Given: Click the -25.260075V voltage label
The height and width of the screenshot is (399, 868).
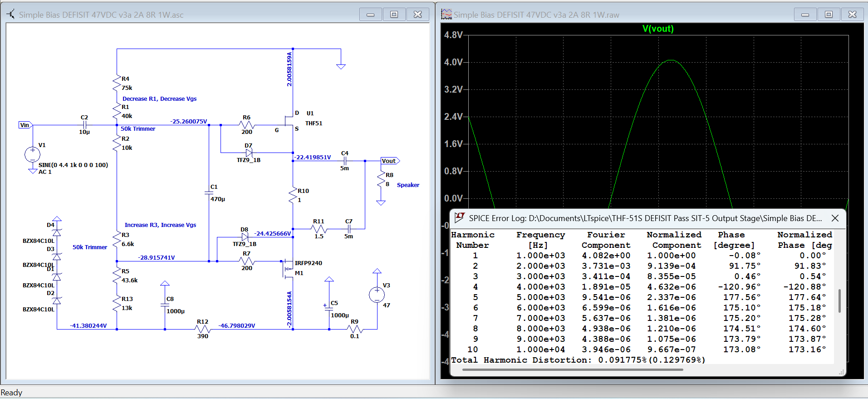Looking at the screenshot, I should pos(189,121).
